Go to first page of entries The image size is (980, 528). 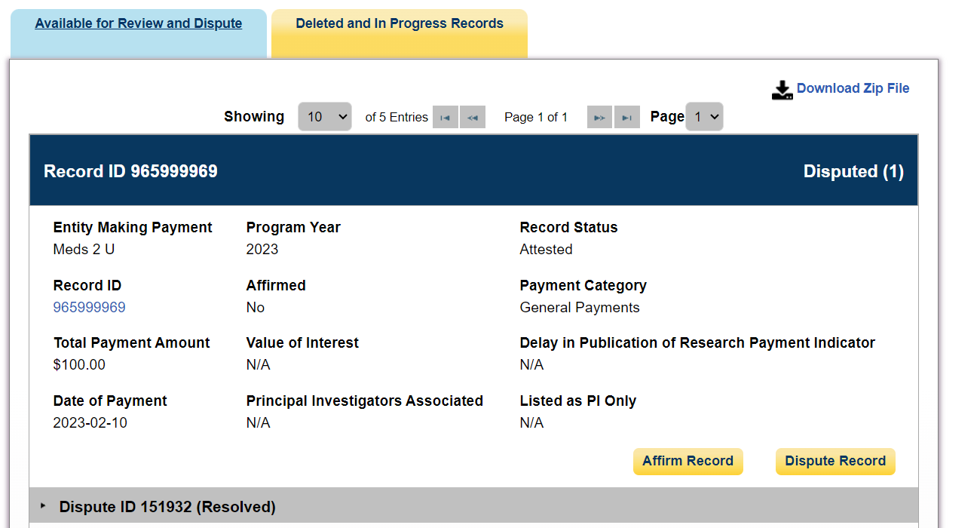446,117
